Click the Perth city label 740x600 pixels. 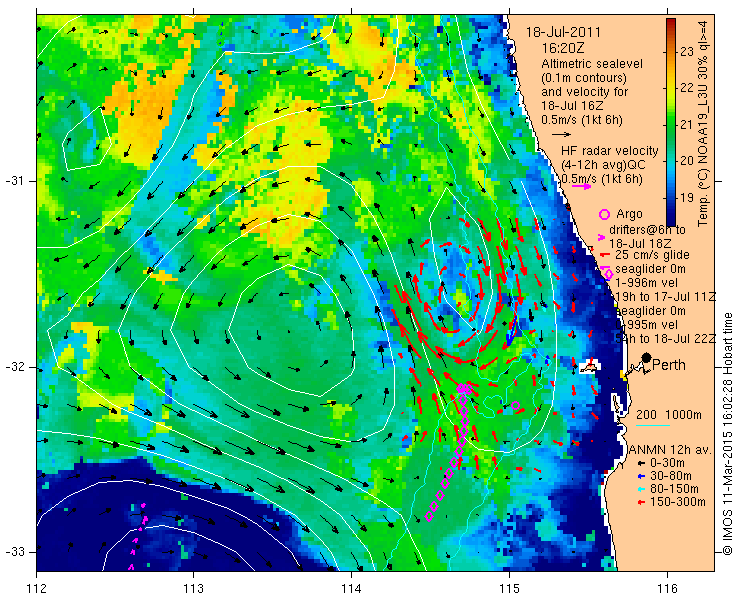(669, 365)
